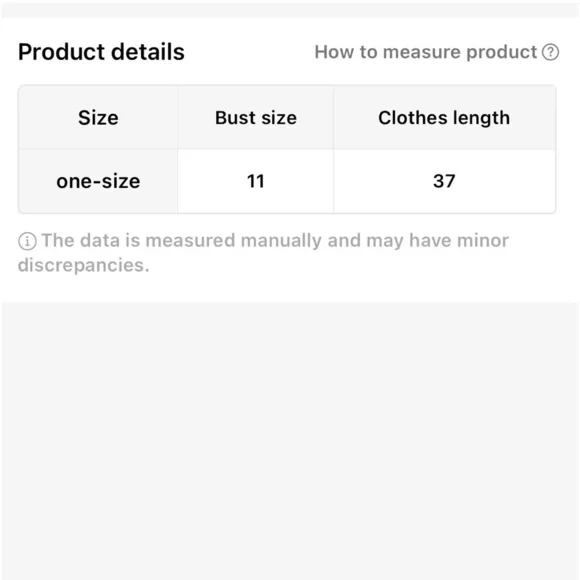Image resolution: width=580 pixels, height=580 pixels.
Task: Click the info icon beside measurement note
Action: 27,241
